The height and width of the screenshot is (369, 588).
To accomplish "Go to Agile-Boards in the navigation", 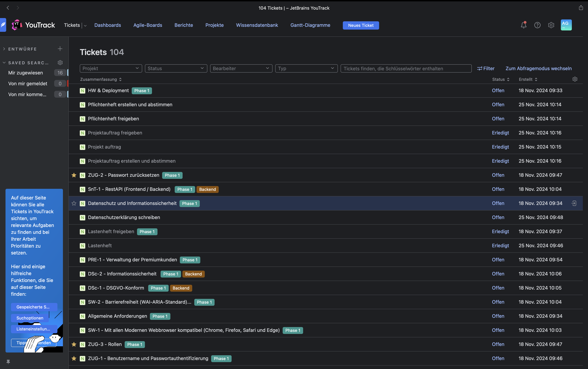I will click(148, 25).
